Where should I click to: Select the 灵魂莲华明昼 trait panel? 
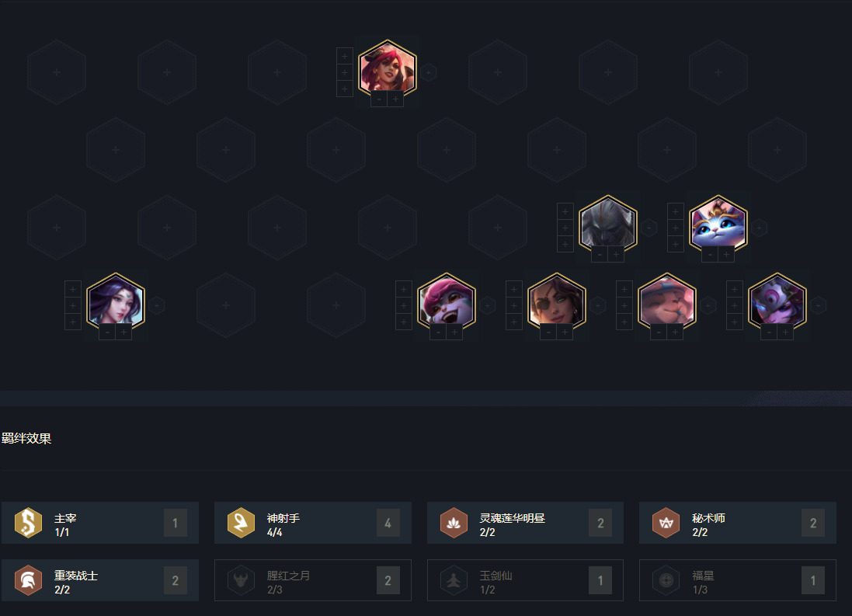526,523
